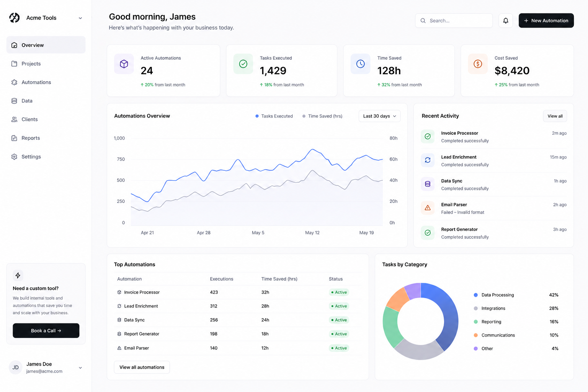Click the Invoice Processor table row icon
Viewport: 588px width, 392px height.
pos(119,292)
